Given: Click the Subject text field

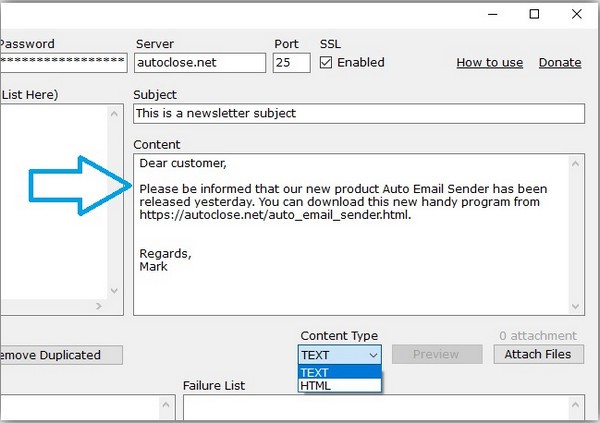Looking at the screenshot, I should pyautogui.click(x=357, y=113).
